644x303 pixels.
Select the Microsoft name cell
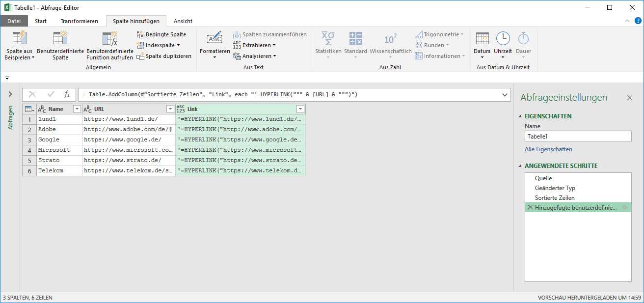coord(59,150)
